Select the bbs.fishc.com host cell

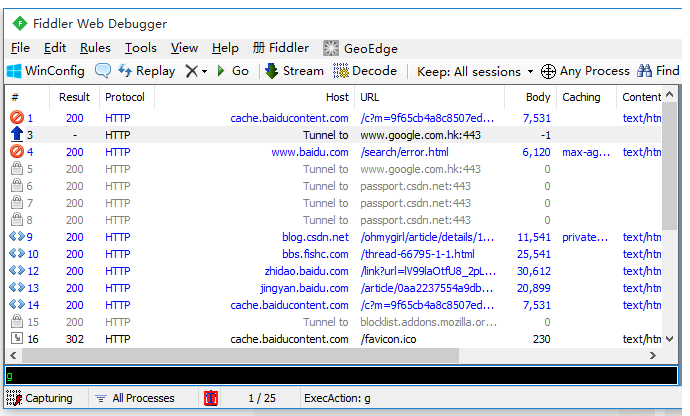pyautogui.click(x=315, y=254)
